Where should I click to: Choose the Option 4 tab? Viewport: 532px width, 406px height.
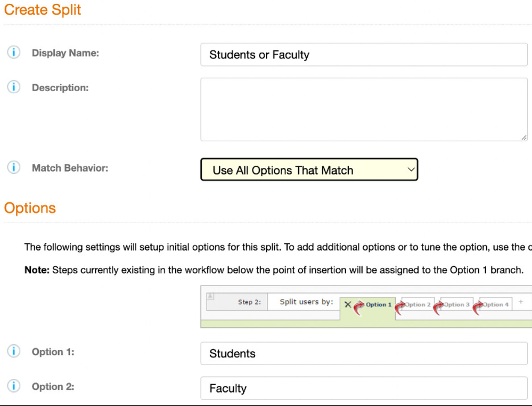[496, 305]
